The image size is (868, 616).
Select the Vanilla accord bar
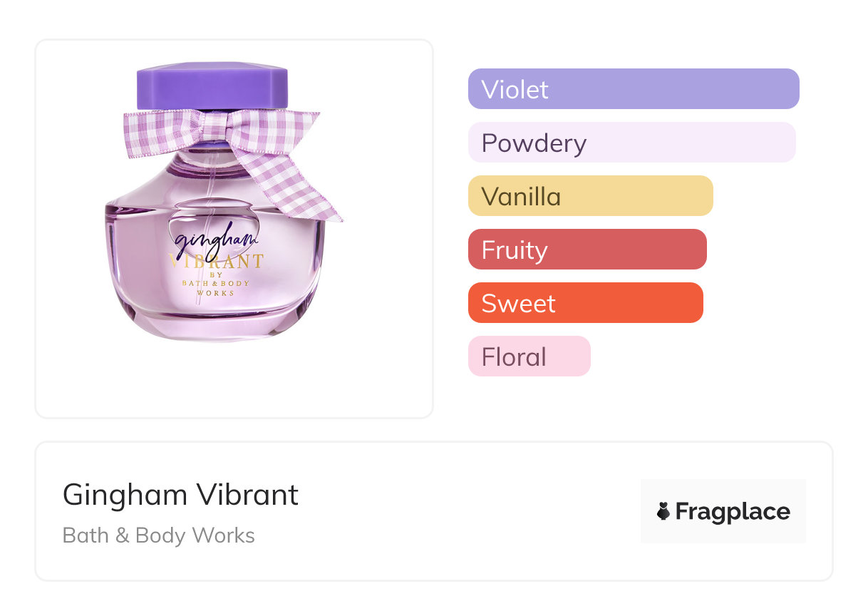[590, 196]
